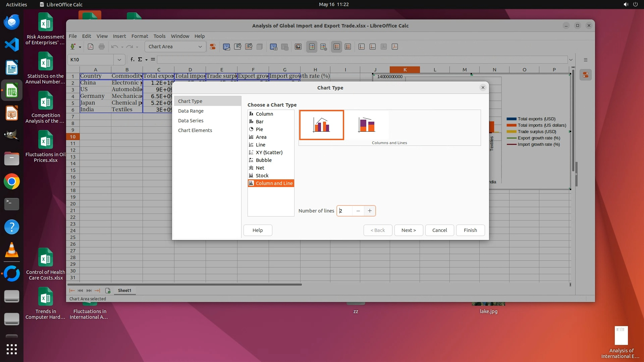Select the Stacked Columns and Lines thumbnail
This screenshot has width=644, height=362.
[366, 125]
